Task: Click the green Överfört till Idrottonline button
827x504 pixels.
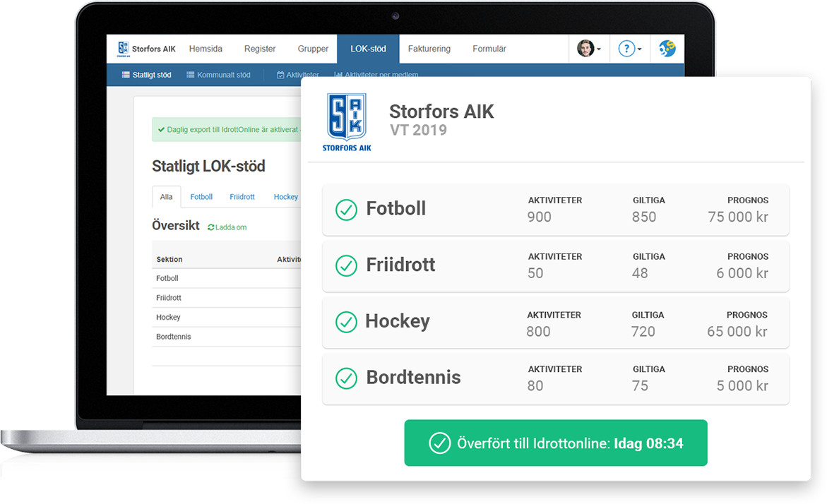Action: 555,443
